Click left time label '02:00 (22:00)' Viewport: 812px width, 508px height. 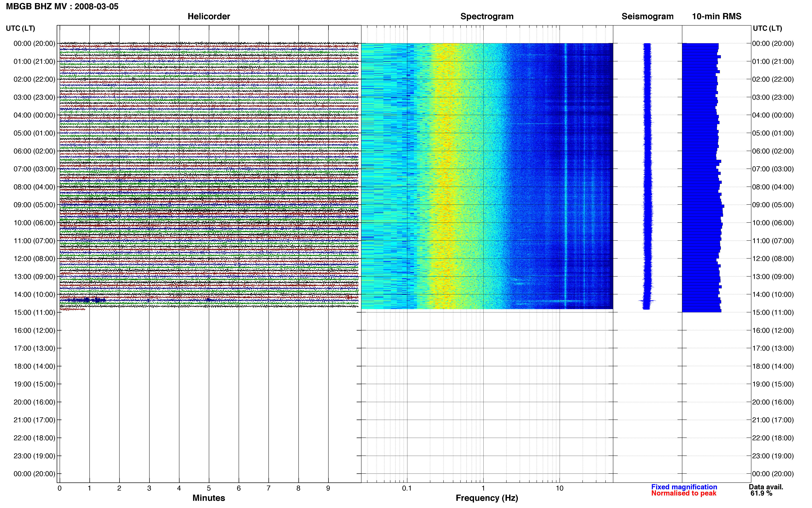pyautogui.click(x=34, y=79)
